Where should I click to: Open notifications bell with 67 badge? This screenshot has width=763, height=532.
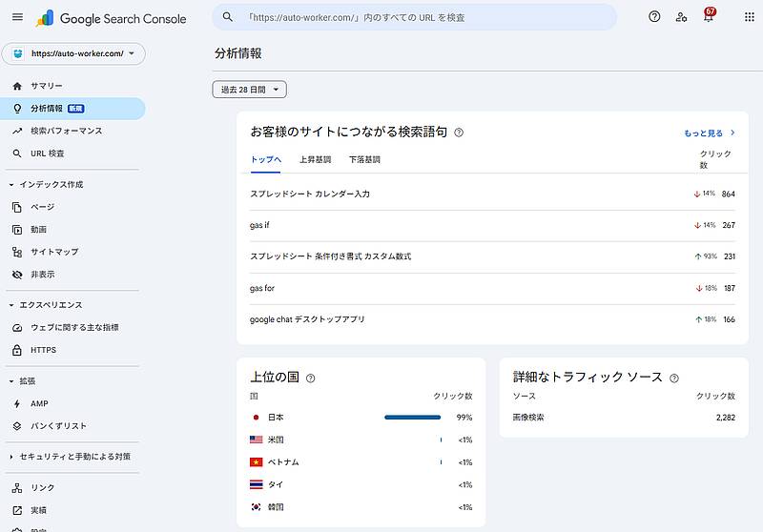coord(709,15)
